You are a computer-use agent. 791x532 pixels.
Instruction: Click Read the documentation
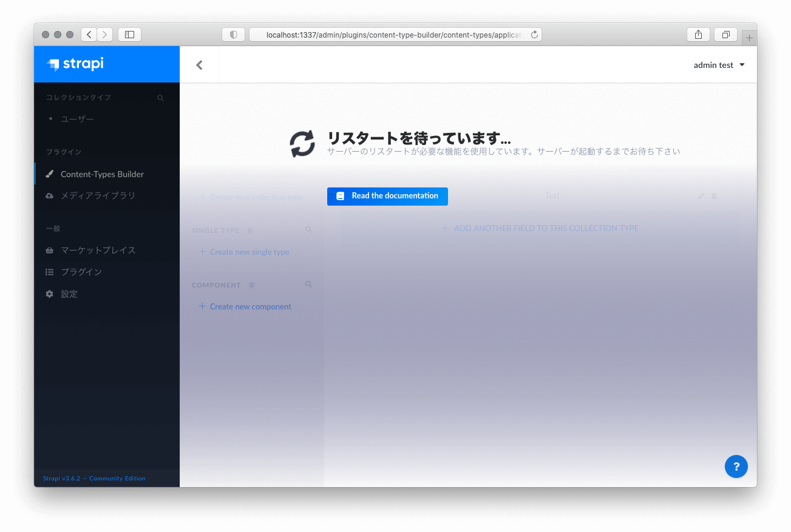pos(387,196)
